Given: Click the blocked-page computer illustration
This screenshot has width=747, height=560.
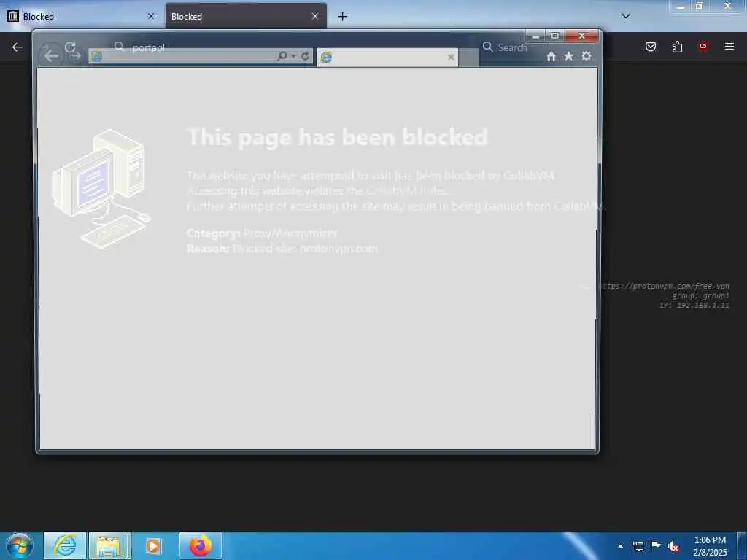Looking at the screenshot, I should click(x=101, y=189).
